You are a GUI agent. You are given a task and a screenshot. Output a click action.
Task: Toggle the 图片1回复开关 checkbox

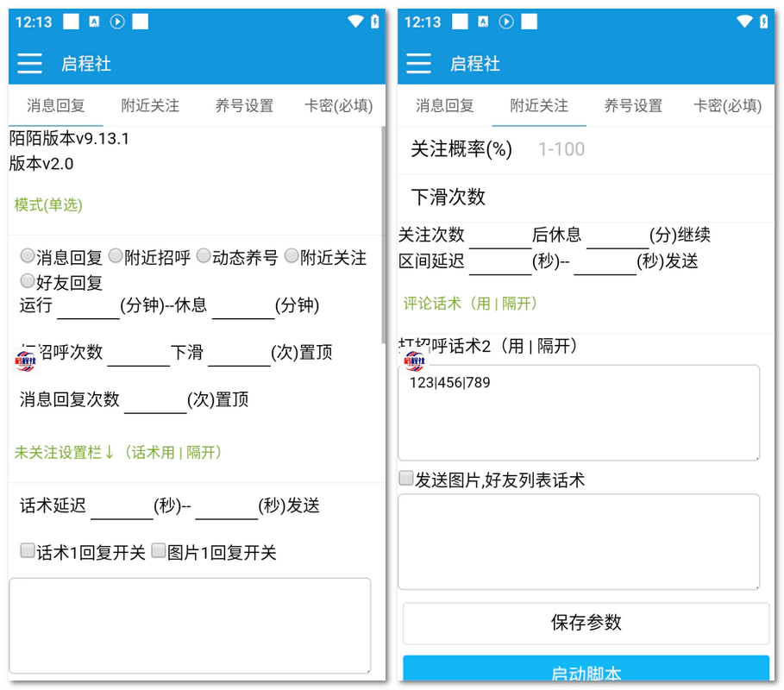click(x=159, y=551)
